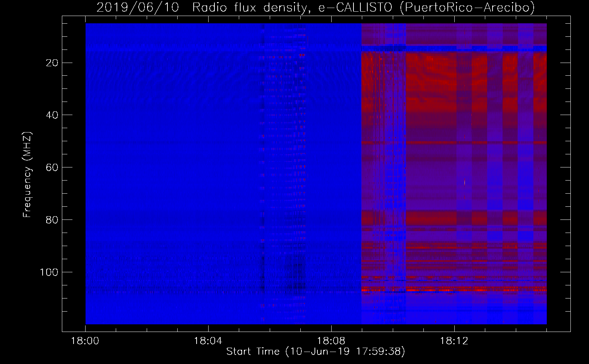This screenshot has width=589, height=364.
Task: Click the 100 frequency tick label
Action: [49, 272]
